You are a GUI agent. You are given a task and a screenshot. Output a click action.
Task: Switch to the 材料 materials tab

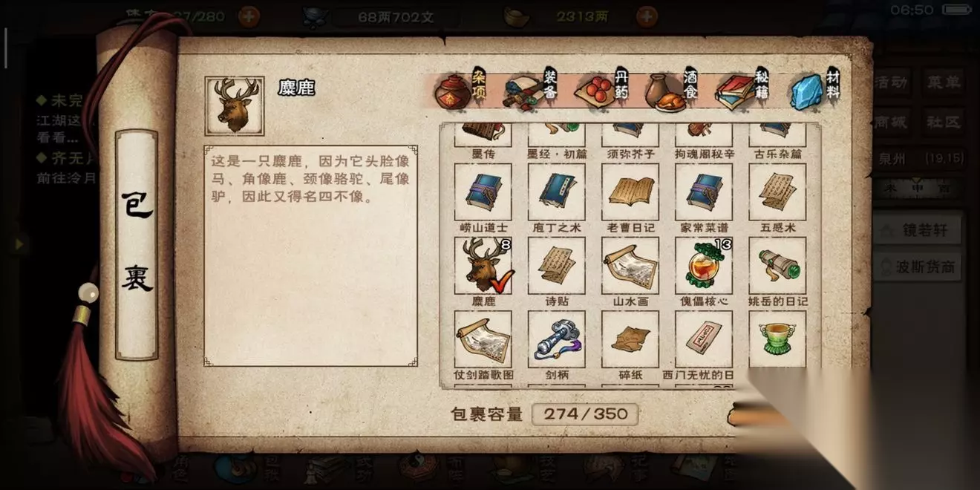tap(815, 89)
